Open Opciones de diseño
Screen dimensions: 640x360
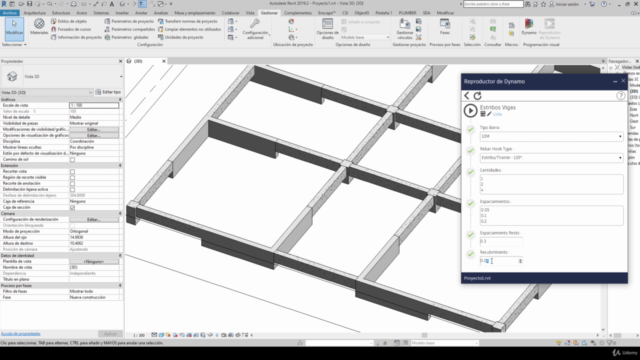[x=327, y=29]
